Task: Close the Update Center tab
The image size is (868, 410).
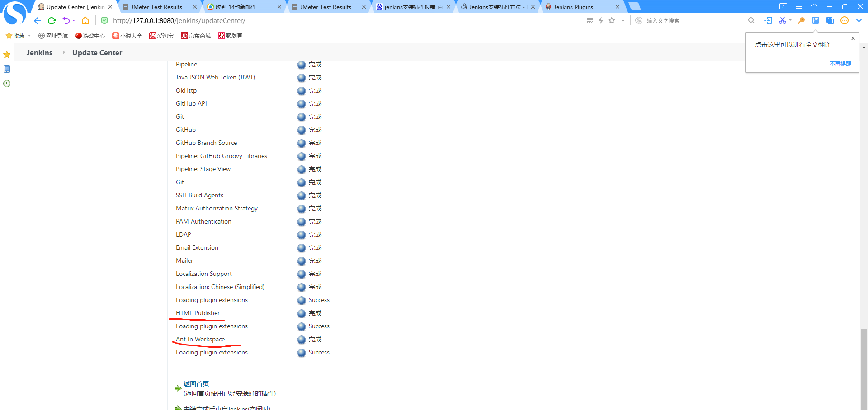Action: click(110, 7)
